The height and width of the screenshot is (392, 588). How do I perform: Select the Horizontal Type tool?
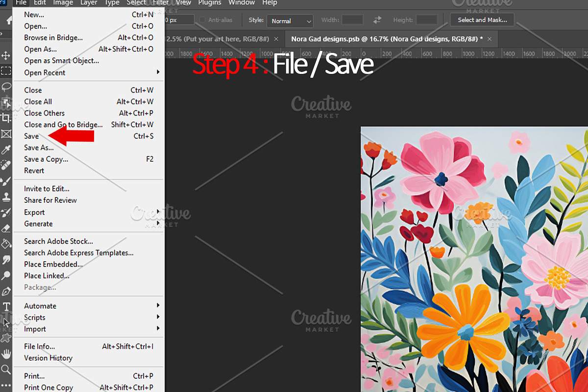6,307
